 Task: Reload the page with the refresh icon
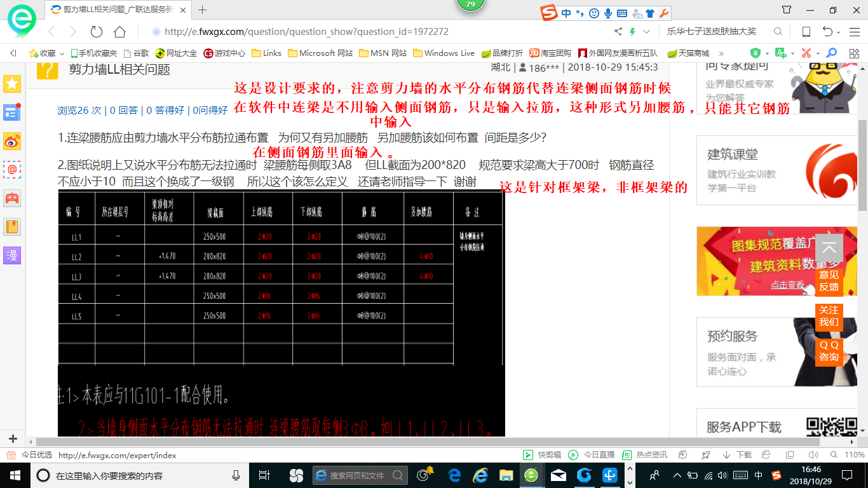pyautogui.click(x=97, y=32)
